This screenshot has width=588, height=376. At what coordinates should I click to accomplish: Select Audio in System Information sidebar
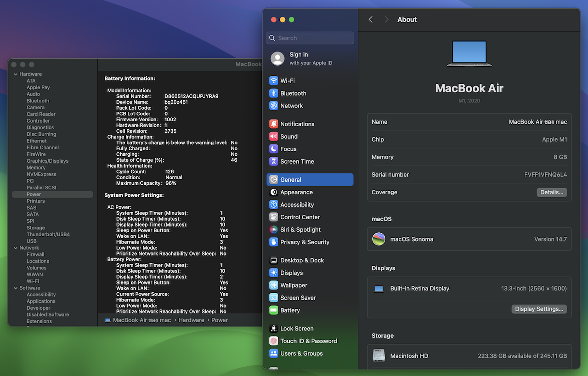coord(33,94)
